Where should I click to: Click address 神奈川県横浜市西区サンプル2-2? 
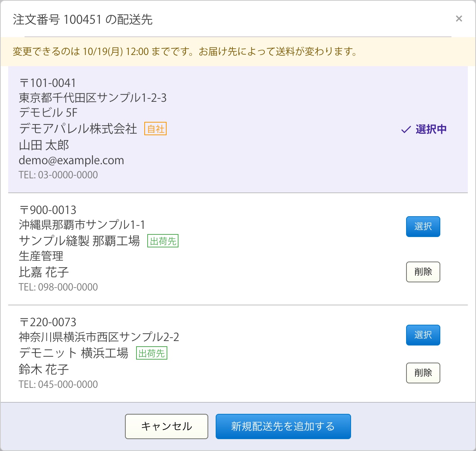click(x=99, y=337)
